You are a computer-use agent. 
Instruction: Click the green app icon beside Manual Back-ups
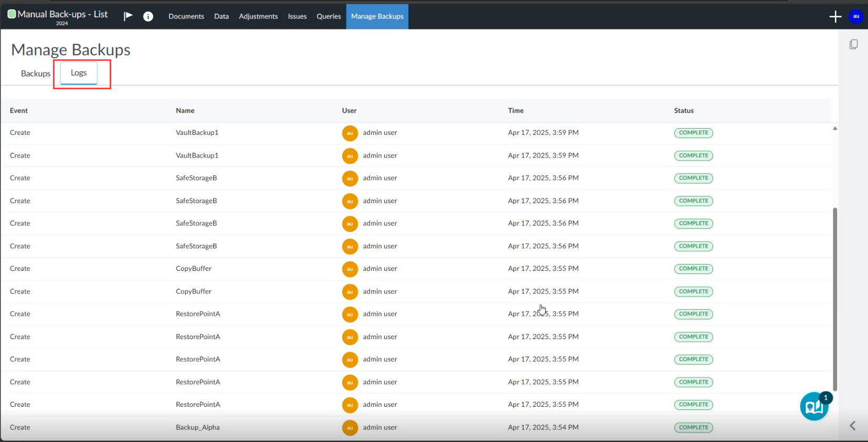tap(12, 14)
